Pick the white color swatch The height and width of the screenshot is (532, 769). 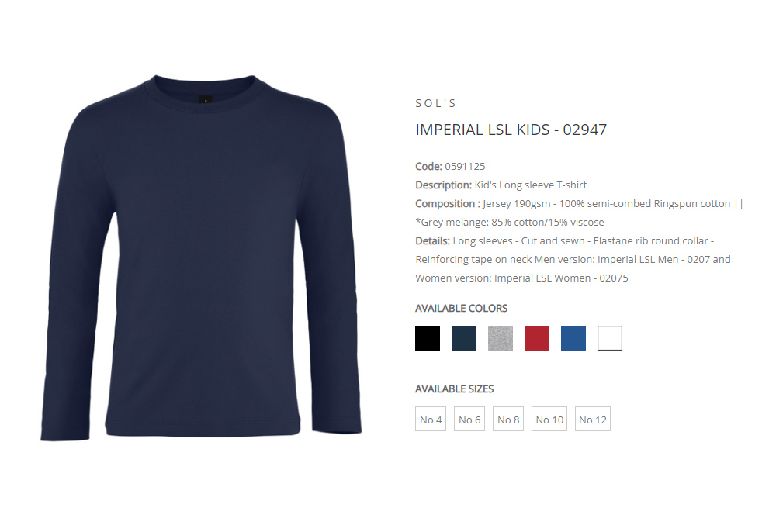pyautogui.click(x=610, y=338)
